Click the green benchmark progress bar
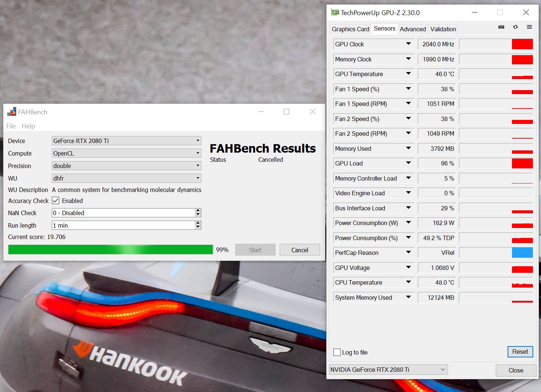The height and width of the screenshot is (392, 541). [x=111, y=250]
